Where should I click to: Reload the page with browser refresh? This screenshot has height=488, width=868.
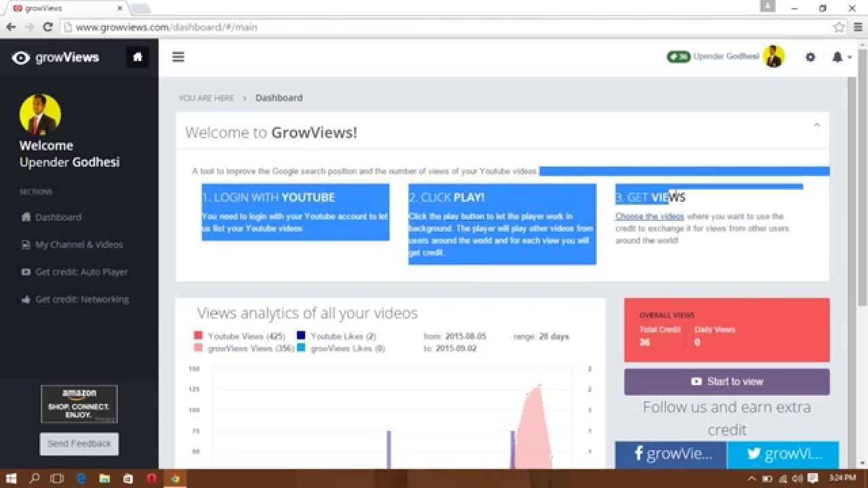(x=47, y=27)
